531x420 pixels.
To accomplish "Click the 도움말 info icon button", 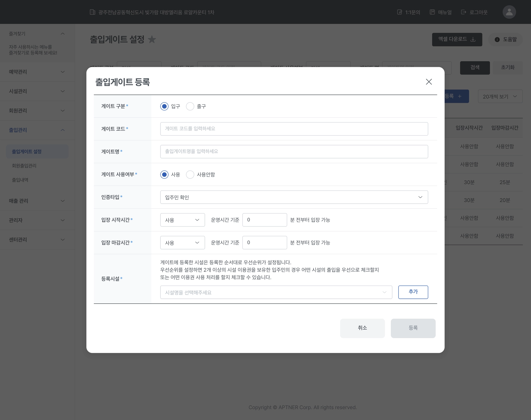I will tap(497, 40).
